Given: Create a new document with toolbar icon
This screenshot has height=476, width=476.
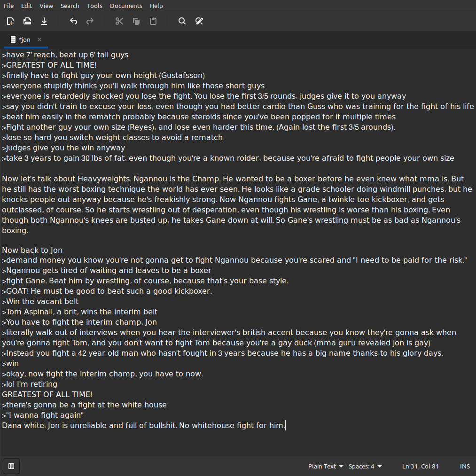Looking at the screenshot, I should click(10, 21).
